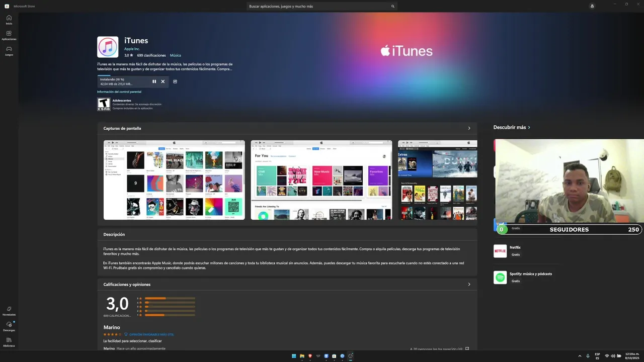Go to Aplicaciones section in sidebar
Image resolution: width=644 pixels, height=362 pixels.
point(9,35)
